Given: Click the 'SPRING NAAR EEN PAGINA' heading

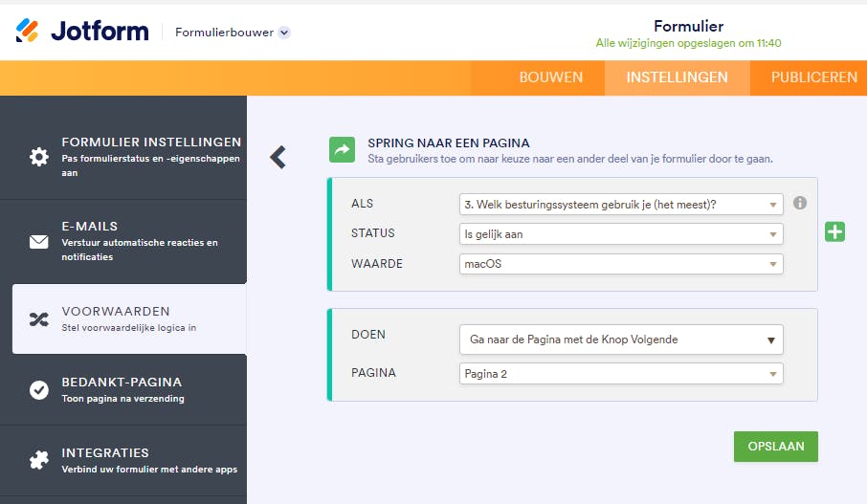Looking at the screenshot, I should pyautogui.click(x=449, y=143).
